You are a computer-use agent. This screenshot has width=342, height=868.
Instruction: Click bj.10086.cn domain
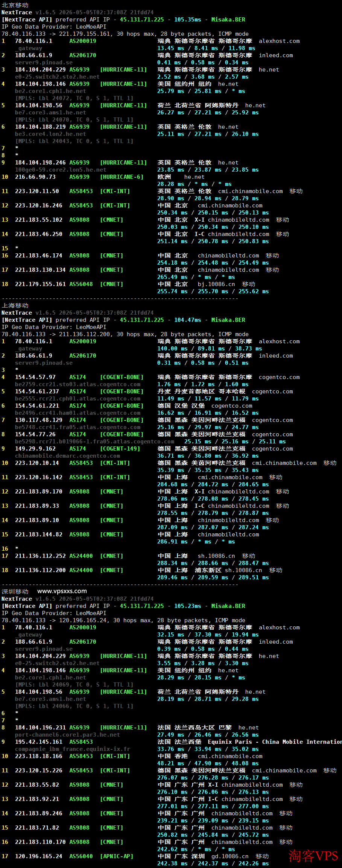coord(216,284)
